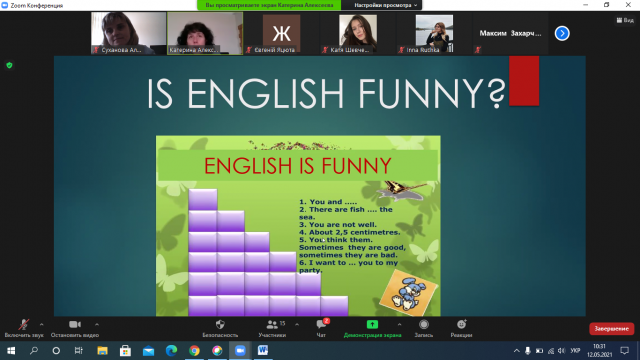Screen dimensions: 640x360
Task: Click the red End meeting button
Action: pyautogui.click(x=611, y=329)
